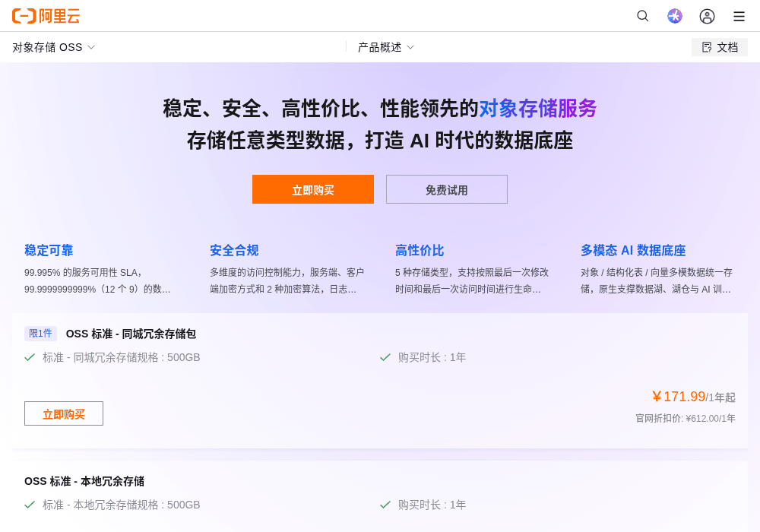The height and width of the screenshot is (532, 760).
Task: Expand the 对象存储 OSS dropdown
Action: click(54, 47)
